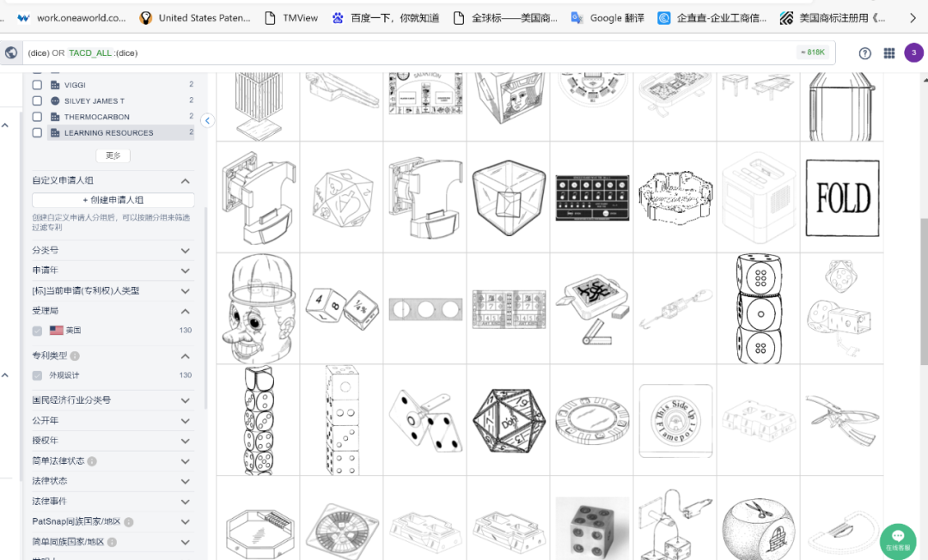The width and height of the screenshot is (928, 560).
Task: Open the 企查查 bookmark
Action: 712,18
